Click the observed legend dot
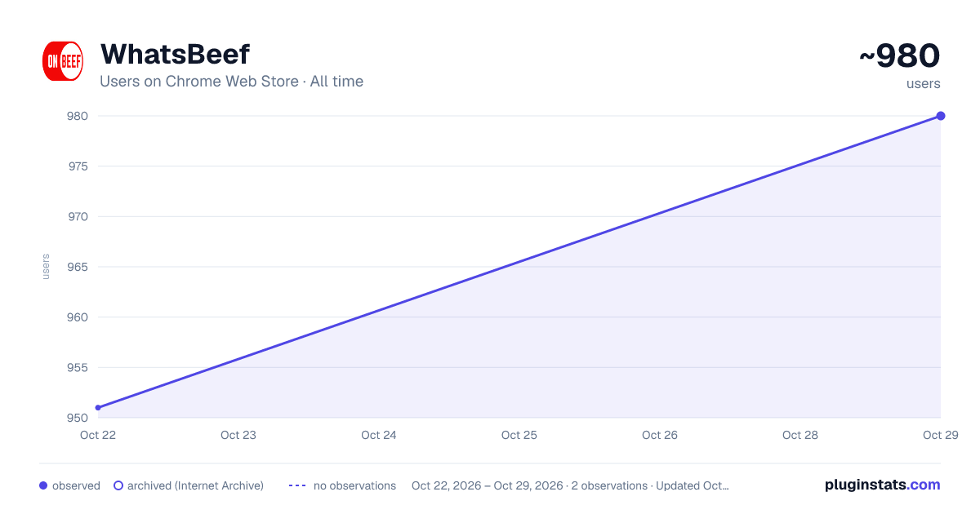Viewport: 980px width, 514px height. click(x=43, y=485)
